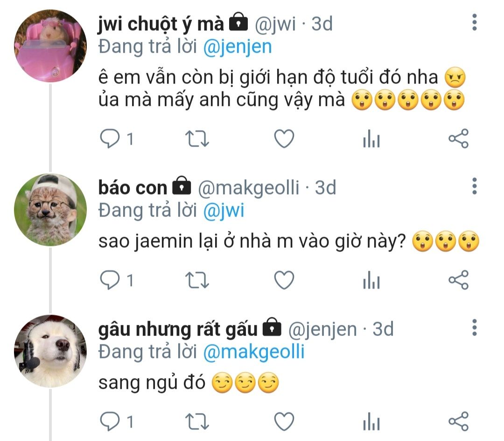Share the tweet from @jwi
504x441 pixels.
tap(459, 139)
